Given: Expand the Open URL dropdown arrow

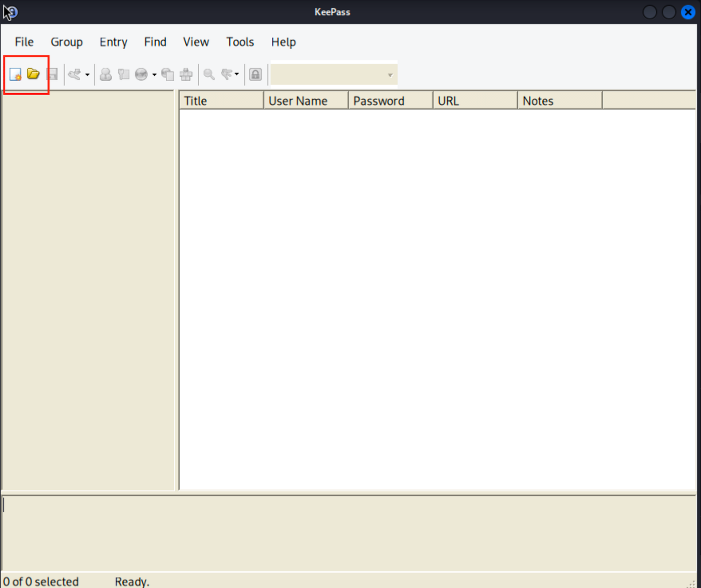Looking at the screenshot, I should point(154,75).
